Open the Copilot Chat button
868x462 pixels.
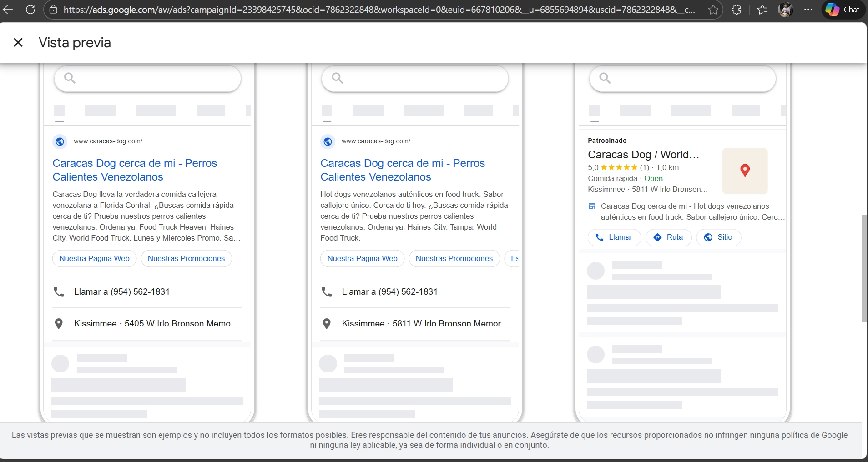pyautogui.click(x=842, y=10)
